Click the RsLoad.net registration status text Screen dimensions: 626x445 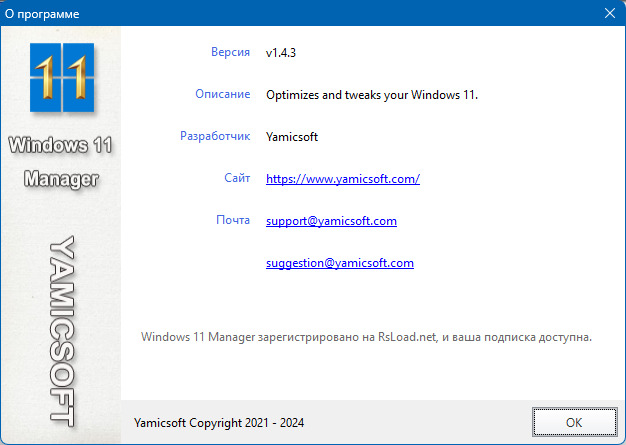pyautogui.click(x=367, y=337)
